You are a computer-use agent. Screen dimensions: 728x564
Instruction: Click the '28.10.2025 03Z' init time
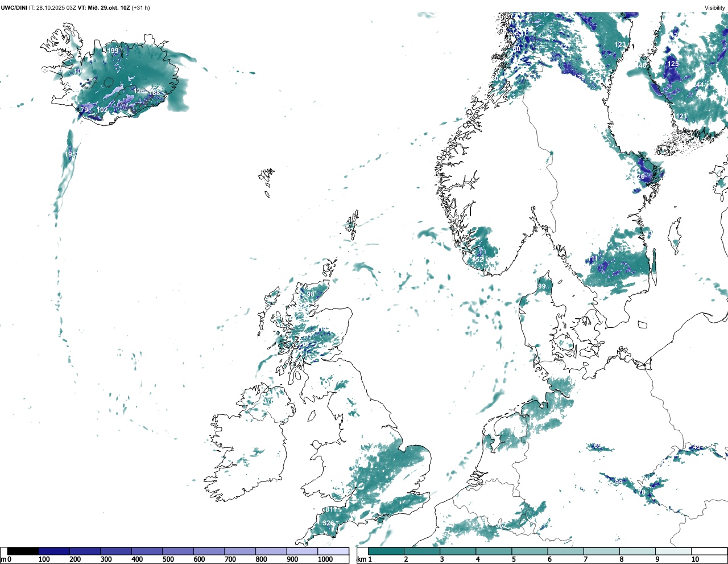(56, 8)
